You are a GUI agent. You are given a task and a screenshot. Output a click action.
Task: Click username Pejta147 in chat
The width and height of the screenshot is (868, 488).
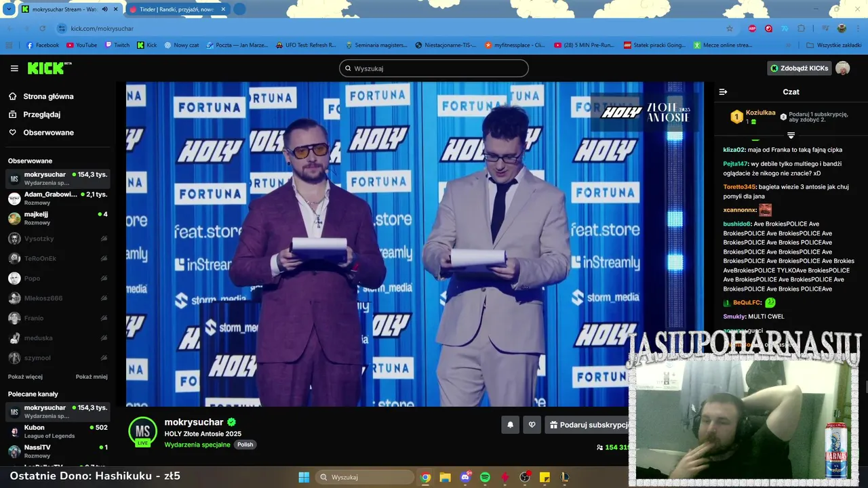tap(735, 164)
